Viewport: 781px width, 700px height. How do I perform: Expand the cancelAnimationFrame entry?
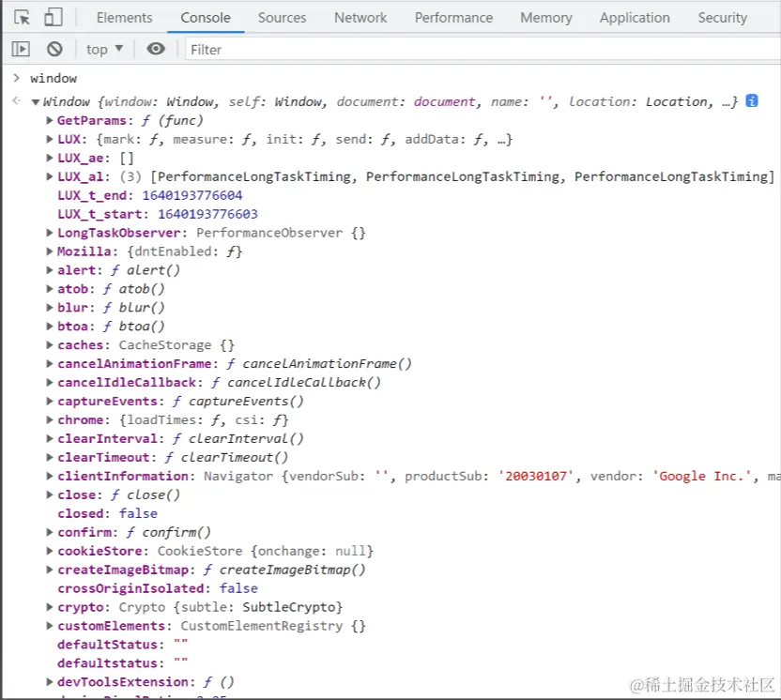[50, 363]
